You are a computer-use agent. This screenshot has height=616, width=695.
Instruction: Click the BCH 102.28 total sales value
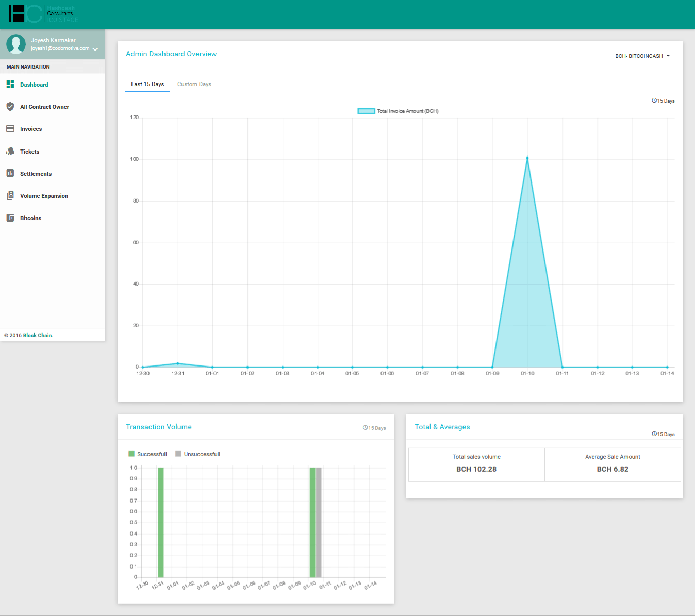(x=476, y=469)
